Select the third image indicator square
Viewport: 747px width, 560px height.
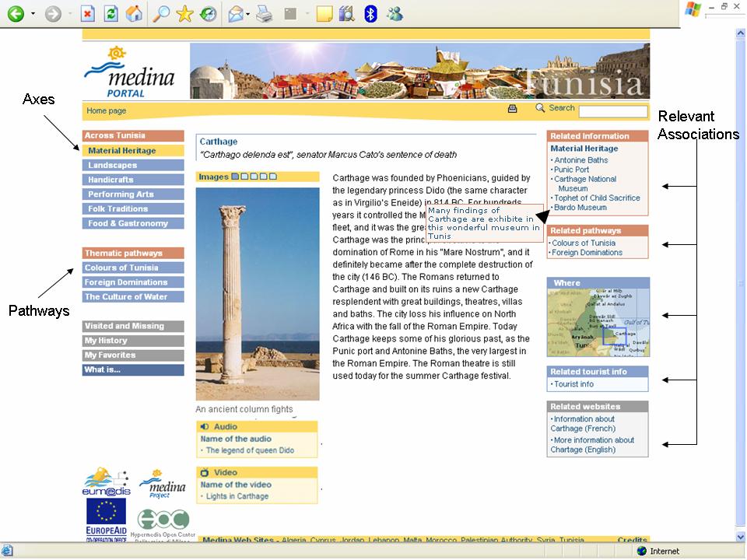(254, 177)
